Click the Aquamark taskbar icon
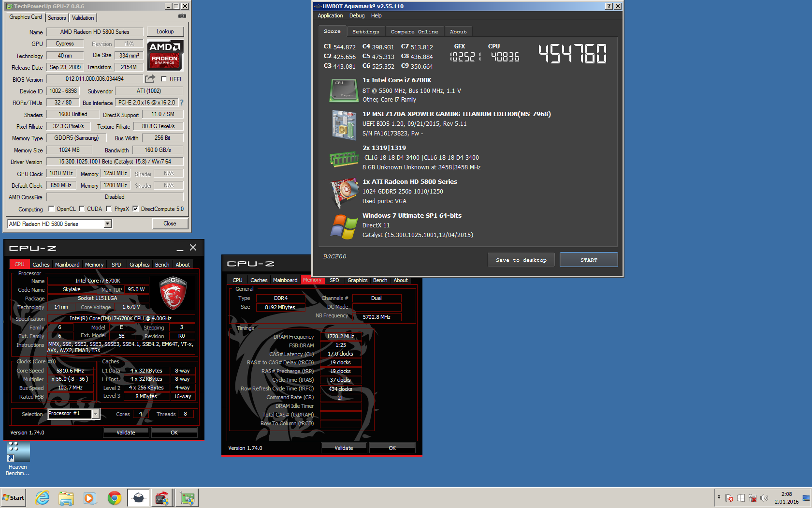The width and height of the screenshot is (812, 508). point(139,498)
